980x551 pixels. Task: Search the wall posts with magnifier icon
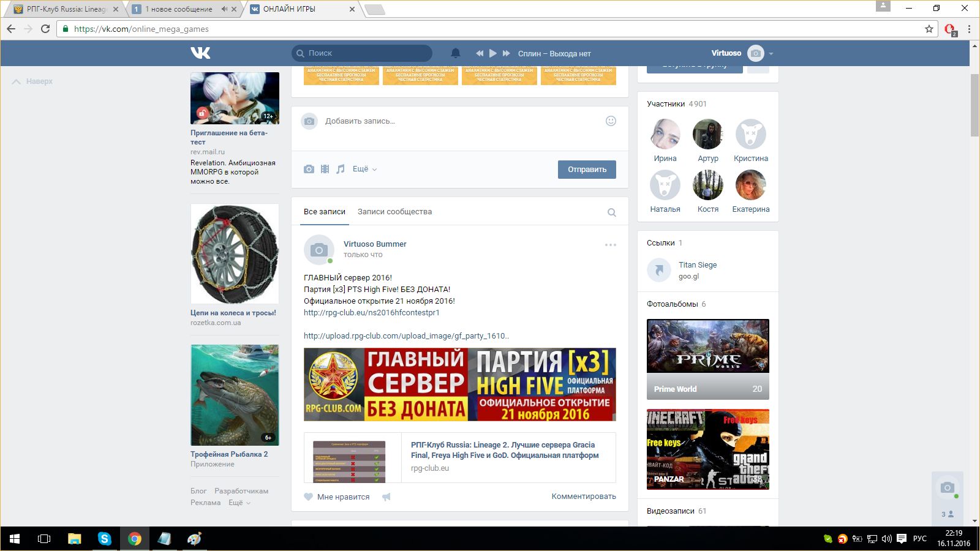point(611,212)
